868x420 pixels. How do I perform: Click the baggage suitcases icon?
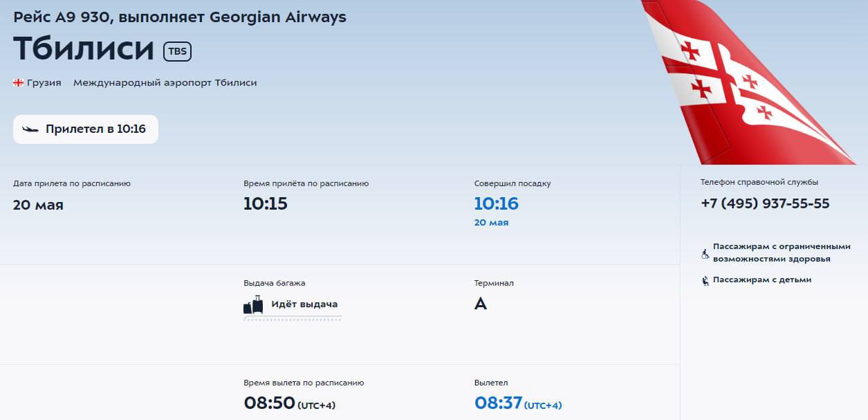(x=253, y=305)
